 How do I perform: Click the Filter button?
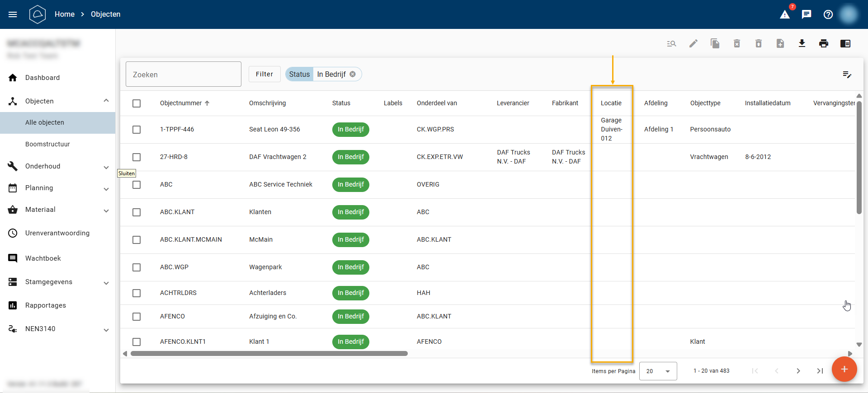pos(264,74)
